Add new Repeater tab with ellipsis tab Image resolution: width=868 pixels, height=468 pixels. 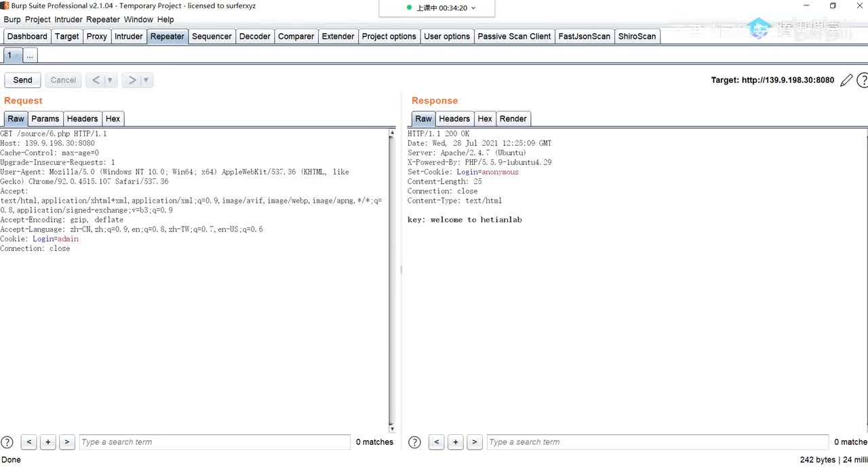[30, 56]
